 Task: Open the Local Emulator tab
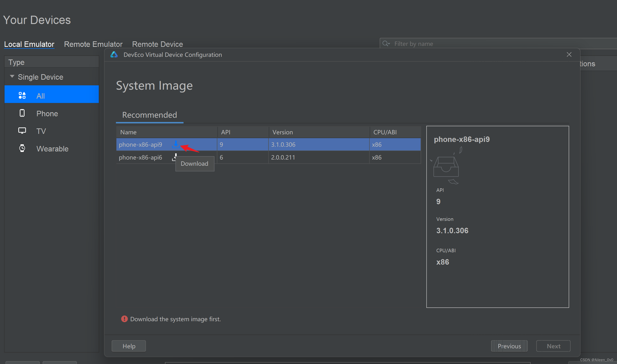[29, 44]
